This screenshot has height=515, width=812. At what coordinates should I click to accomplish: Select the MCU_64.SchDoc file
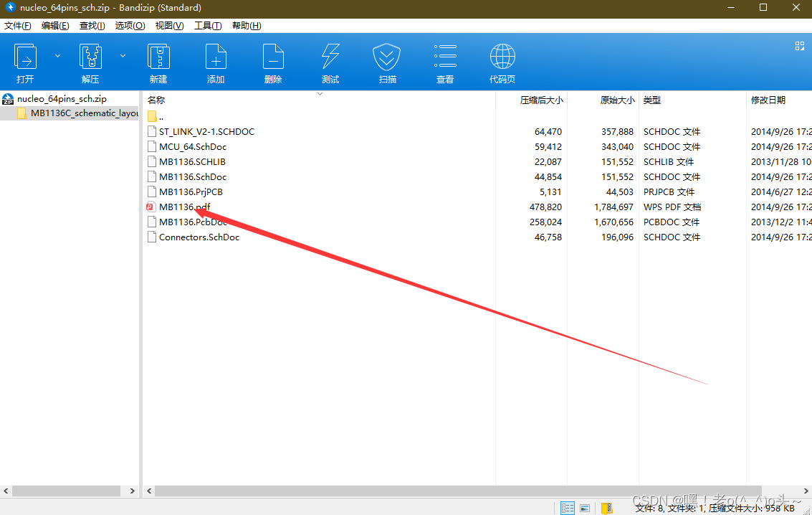193,146
